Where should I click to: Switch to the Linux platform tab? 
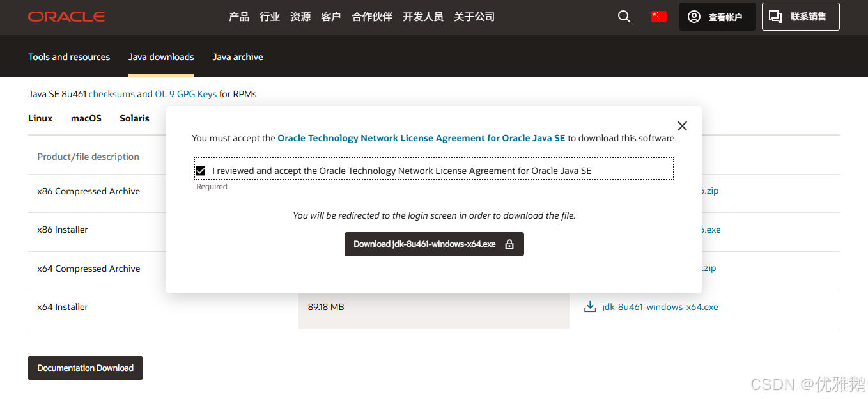click(x=40, y=118)
